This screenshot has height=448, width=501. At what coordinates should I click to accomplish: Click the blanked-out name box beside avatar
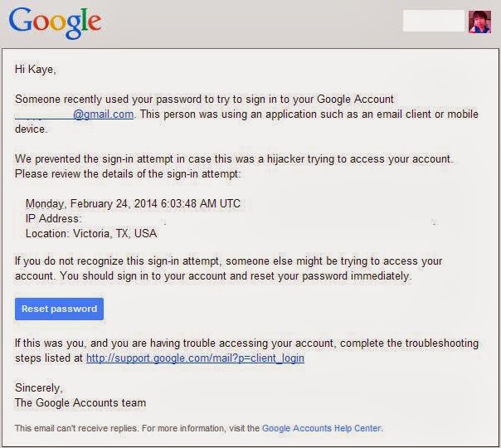434,21
